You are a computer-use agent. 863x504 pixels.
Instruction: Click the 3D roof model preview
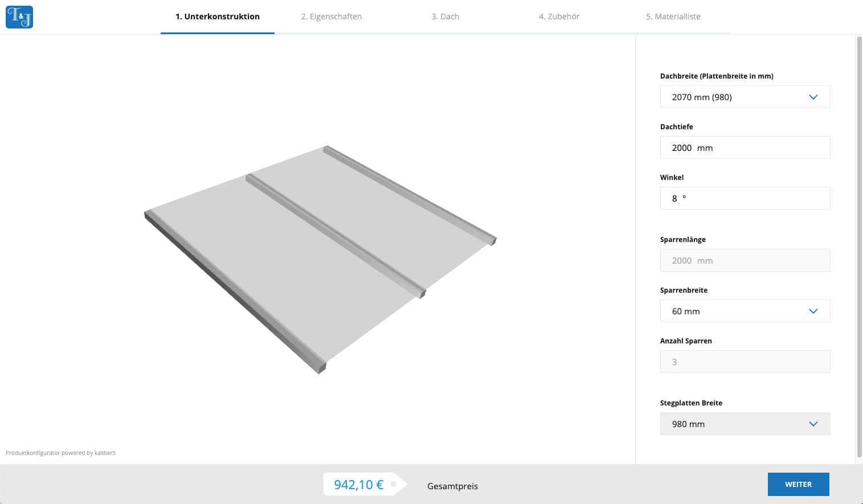coord(320,259)
